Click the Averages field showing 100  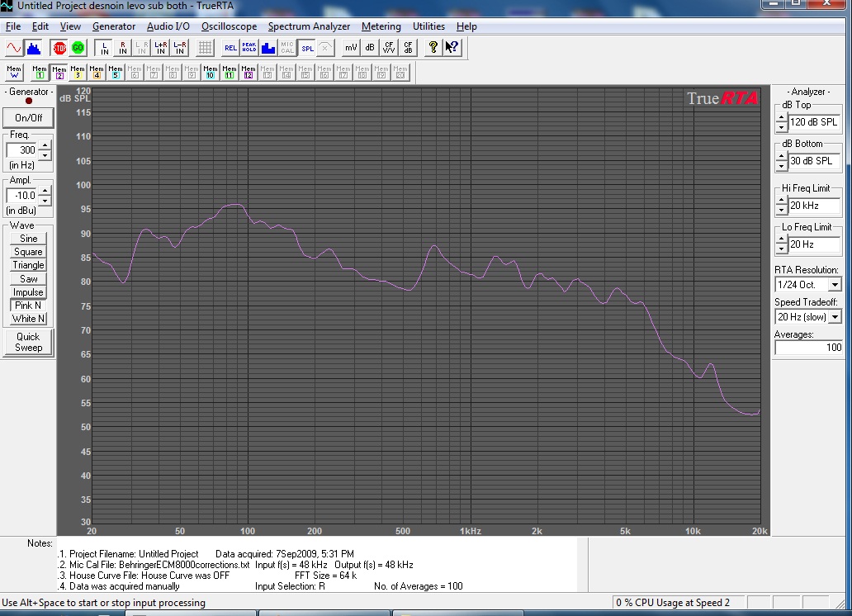pyautogui.click(x=808, y=348)
